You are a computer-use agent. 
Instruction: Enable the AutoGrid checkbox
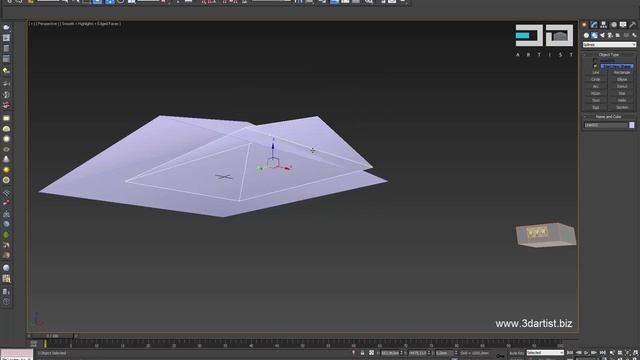595,60
